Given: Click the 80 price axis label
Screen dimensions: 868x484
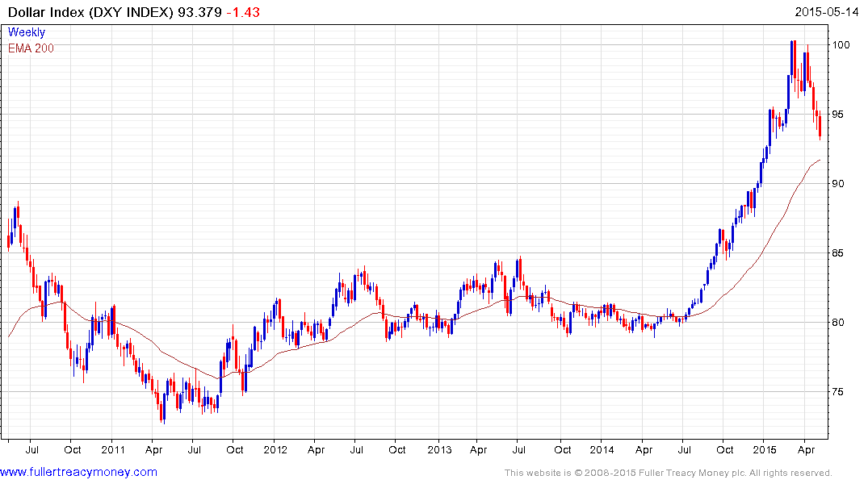Looking at the screenshot, I should (838, 323).
